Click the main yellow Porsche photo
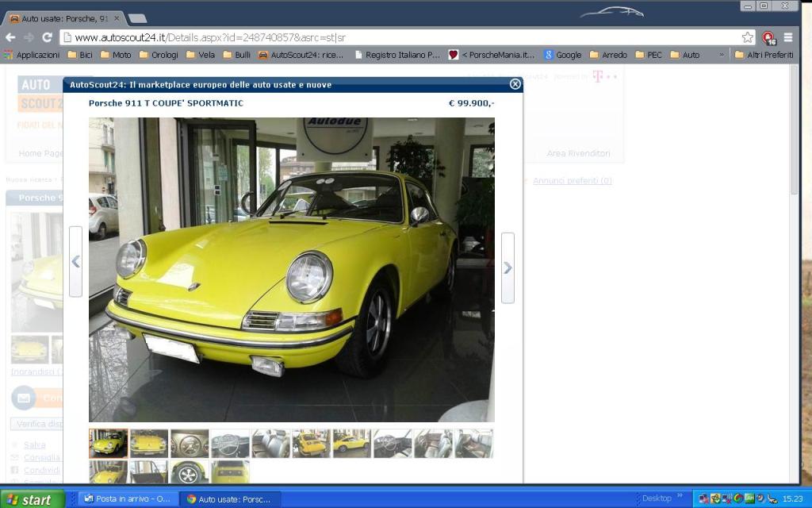812x508 pixels. (292, 270)
